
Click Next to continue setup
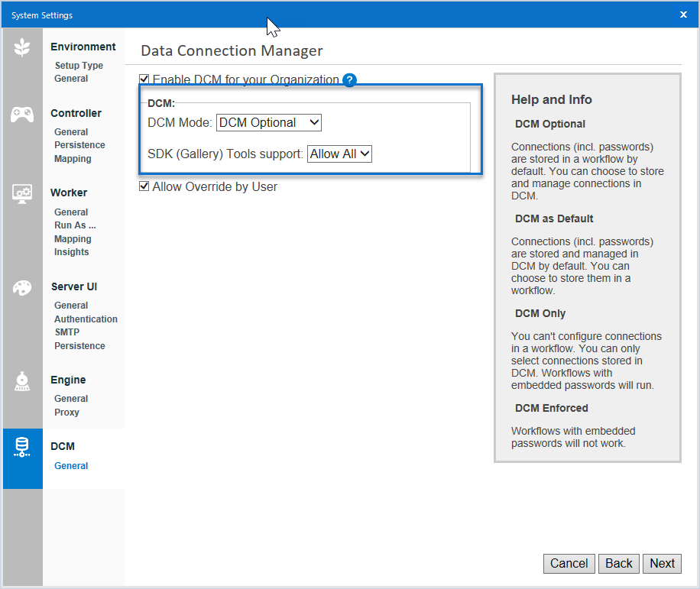click(x=662, y=563)
